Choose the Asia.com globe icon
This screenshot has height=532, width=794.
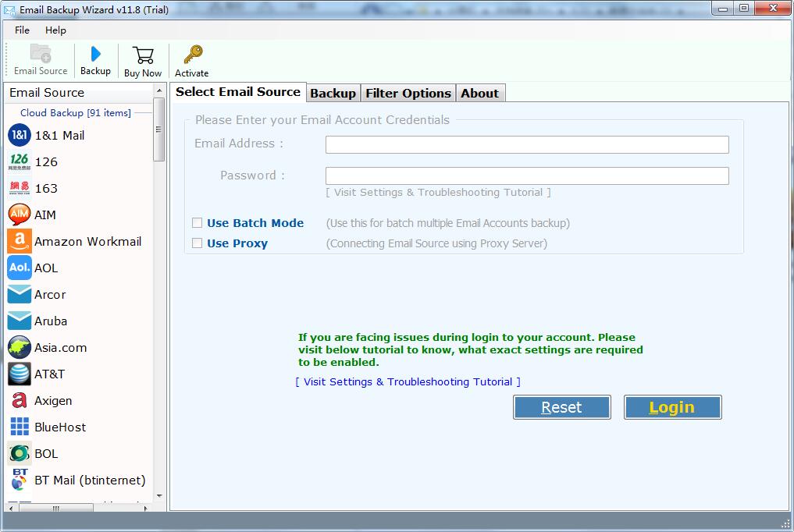click(x=20, y=347)
